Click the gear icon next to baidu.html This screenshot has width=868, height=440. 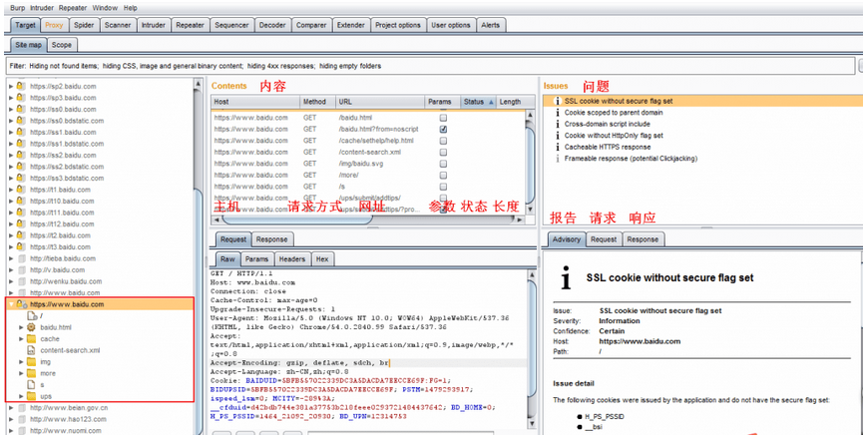32,327
